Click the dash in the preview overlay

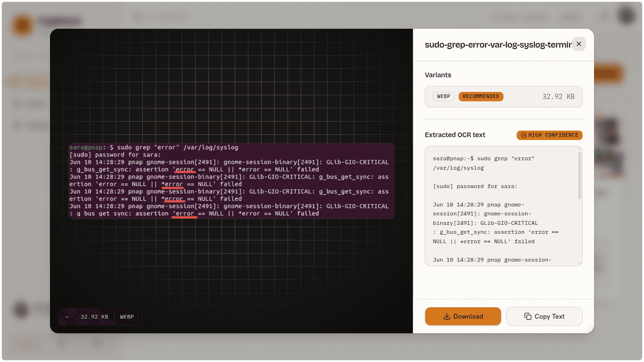tap(67, 317)
